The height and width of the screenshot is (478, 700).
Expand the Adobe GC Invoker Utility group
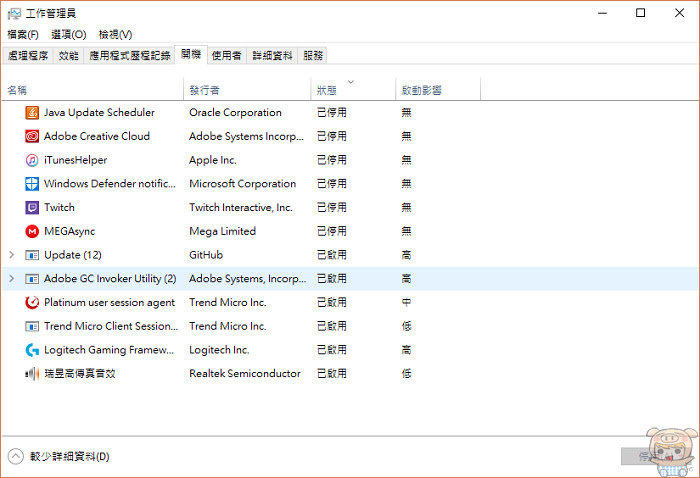click(12, 278)
